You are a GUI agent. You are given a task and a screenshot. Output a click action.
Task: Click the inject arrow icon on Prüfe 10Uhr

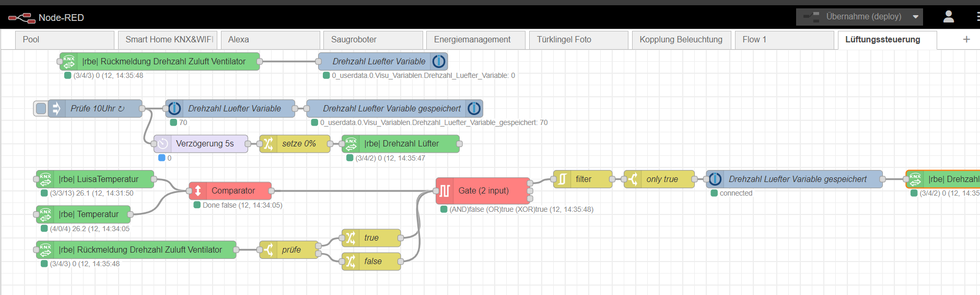(56, 108)
